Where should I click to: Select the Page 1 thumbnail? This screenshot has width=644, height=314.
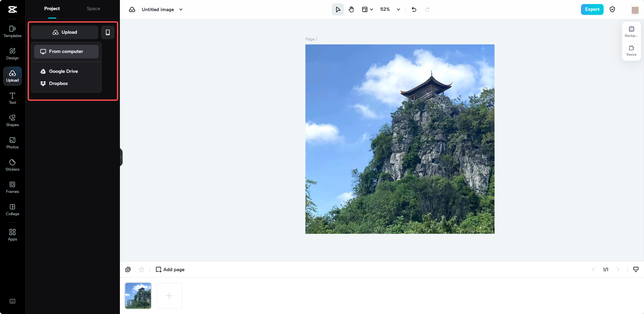click(138, 295)
